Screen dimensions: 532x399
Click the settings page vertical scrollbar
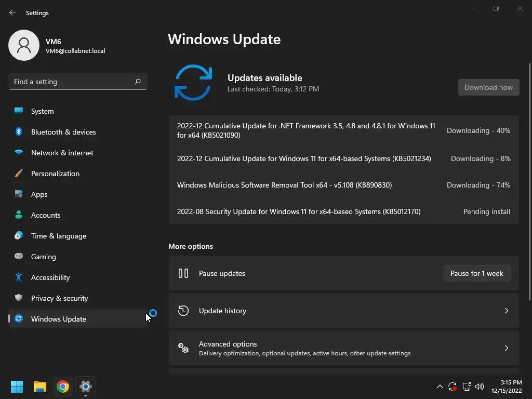[529, 181]
